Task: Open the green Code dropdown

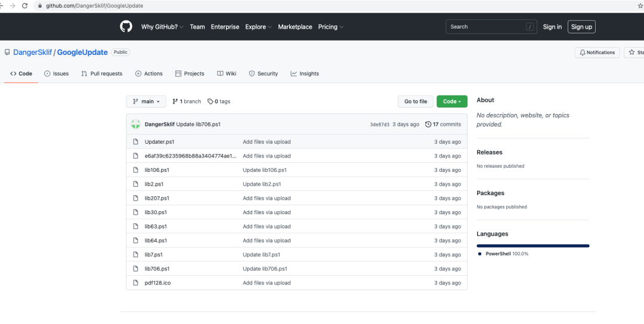Action: coord(452,101)
